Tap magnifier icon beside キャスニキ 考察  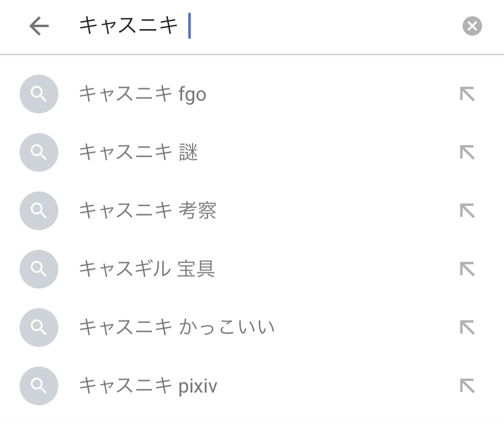coord(39,211)
